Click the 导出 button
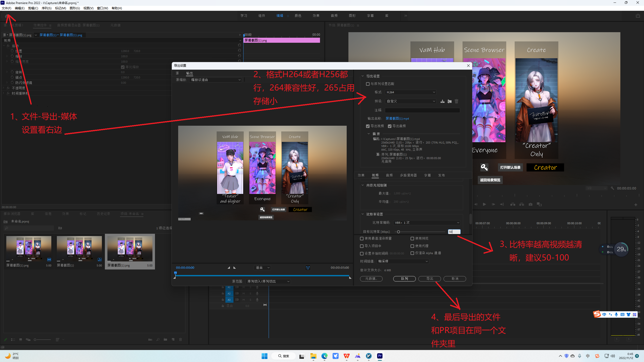This screenshot has width=644, height=362. [x=429, y=279]
